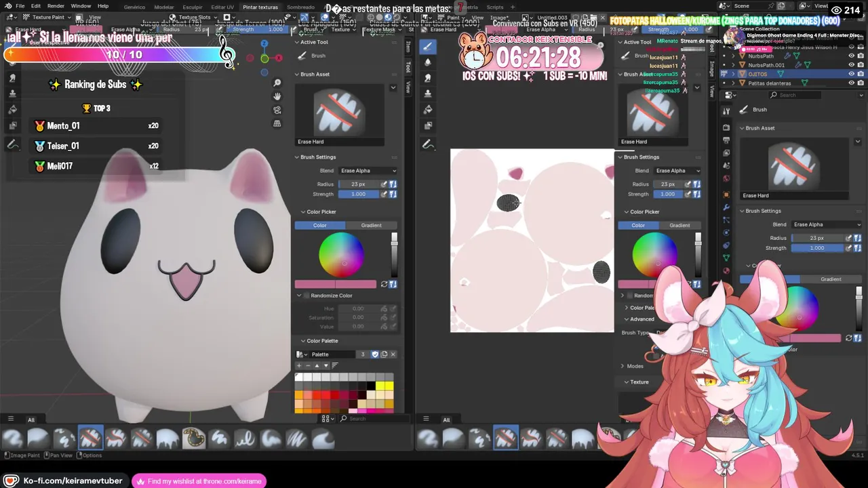Toggle radius pressure sensitivity in viewport sidebar
868x488 pixels.
[384, 184]
